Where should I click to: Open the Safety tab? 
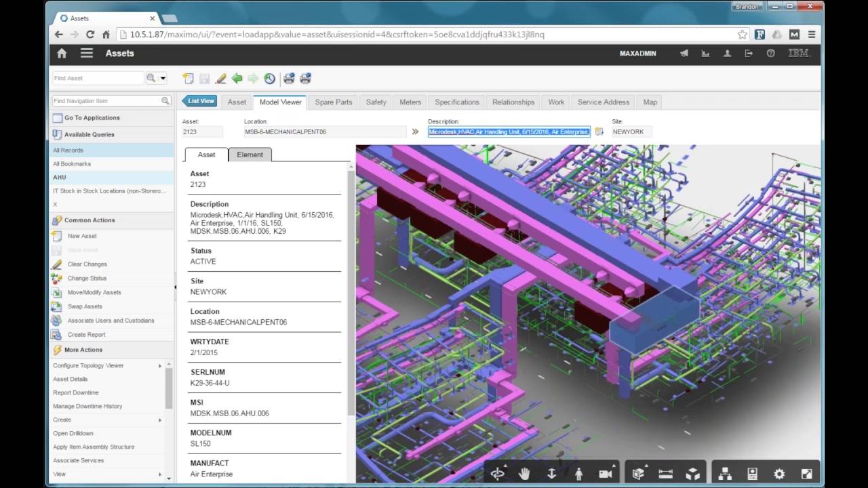[376, 102]
